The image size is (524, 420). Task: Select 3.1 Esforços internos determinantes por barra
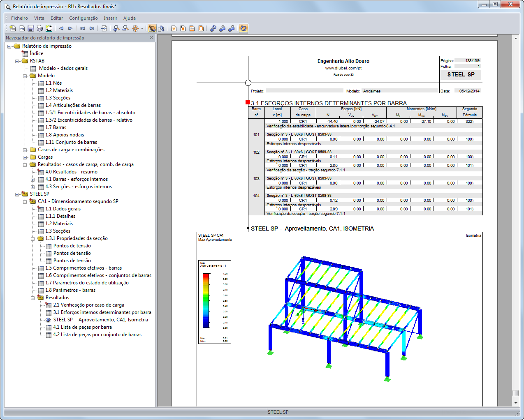pos(102,312)
